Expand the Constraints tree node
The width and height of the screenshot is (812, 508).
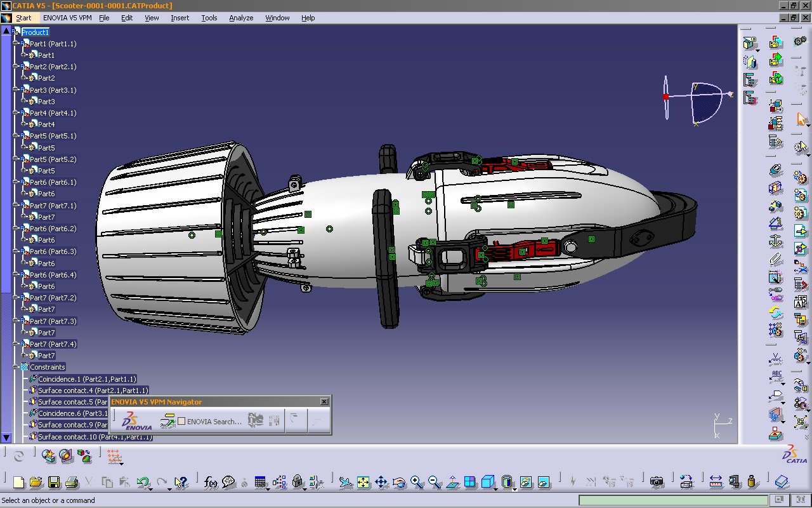click(16, 366)
